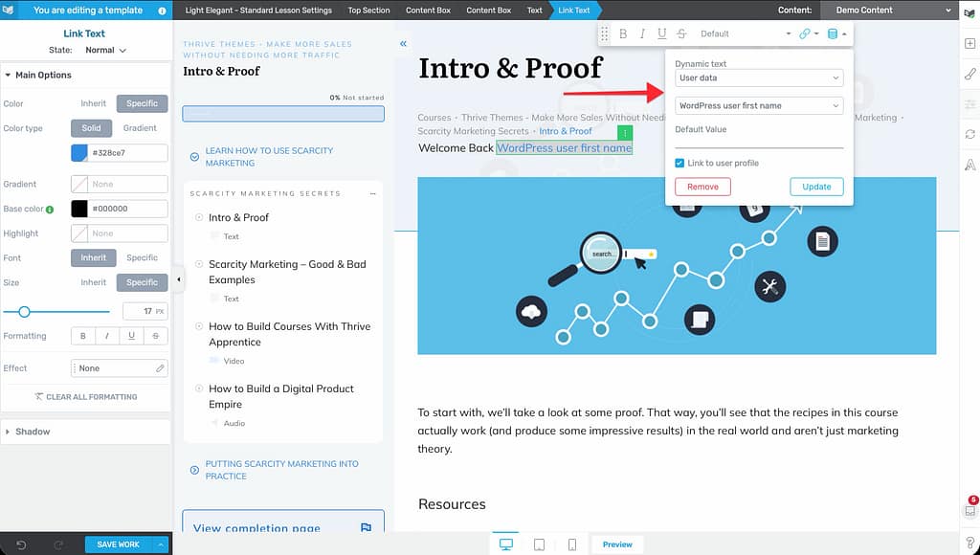Click the dynamic text database icon
Screen dimensions: 980x555
(x=832, y=34)
